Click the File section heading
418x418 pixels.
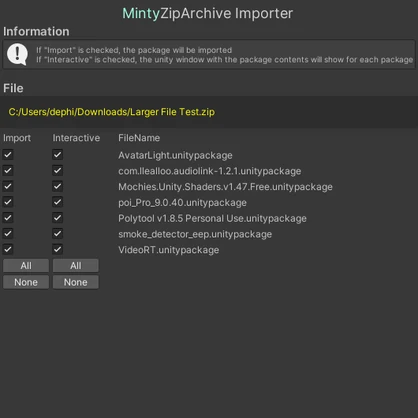[x=13, y=88]
